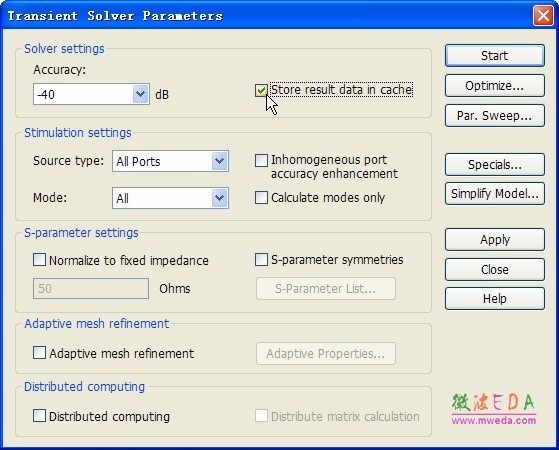Close the dialog with the red X icon
559x450 pixels.
(543, 16)
